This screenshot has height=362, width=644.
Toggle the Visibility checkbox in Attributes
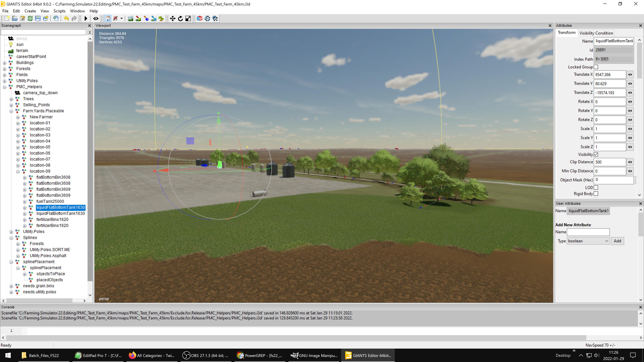tap(596, 154)
